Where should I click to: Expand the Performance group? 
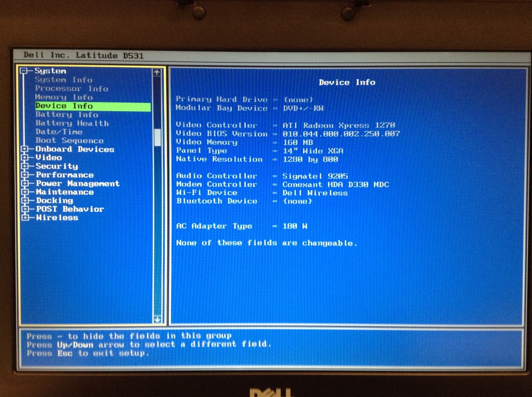coord(25,175)
